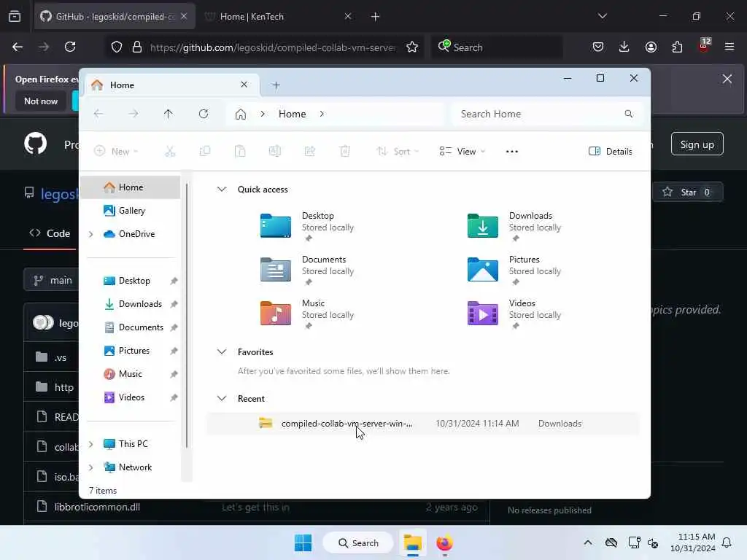The height and width of the screenshot is (560, 747).
Task: Expand Network in the navigation pane
Action: point(90,467)
